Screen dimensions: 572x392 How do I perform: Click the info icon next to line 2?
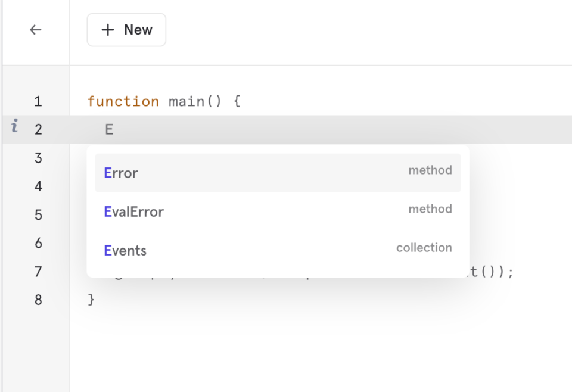click(14, 126)
